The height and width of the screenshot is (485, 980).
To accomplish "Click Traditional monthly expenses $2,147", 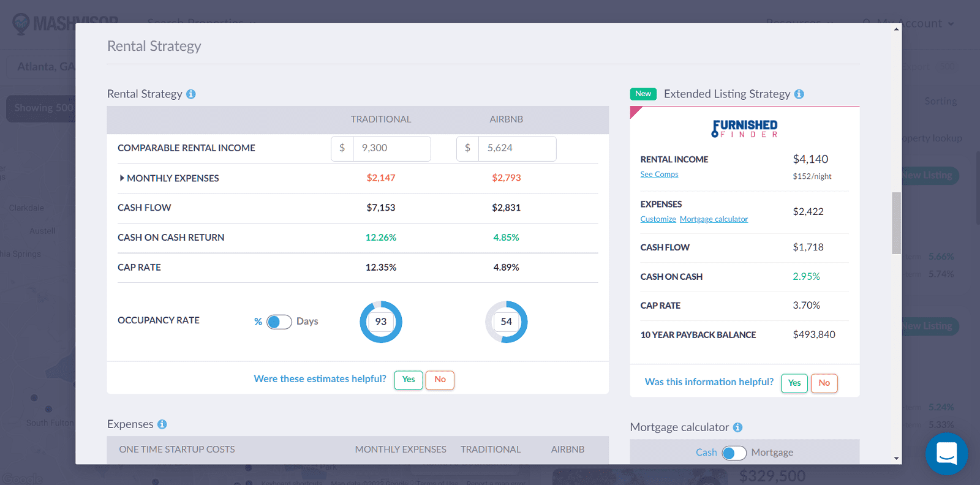I will point(381,178).
